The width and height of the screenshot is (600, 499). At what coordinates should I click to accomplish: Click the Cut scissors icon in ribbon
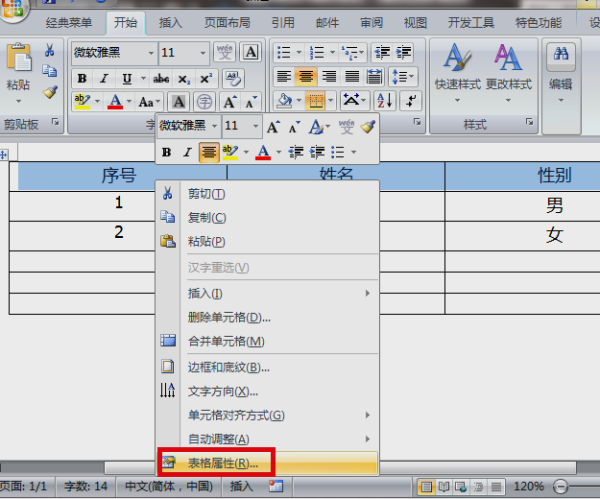click(49, 50)
